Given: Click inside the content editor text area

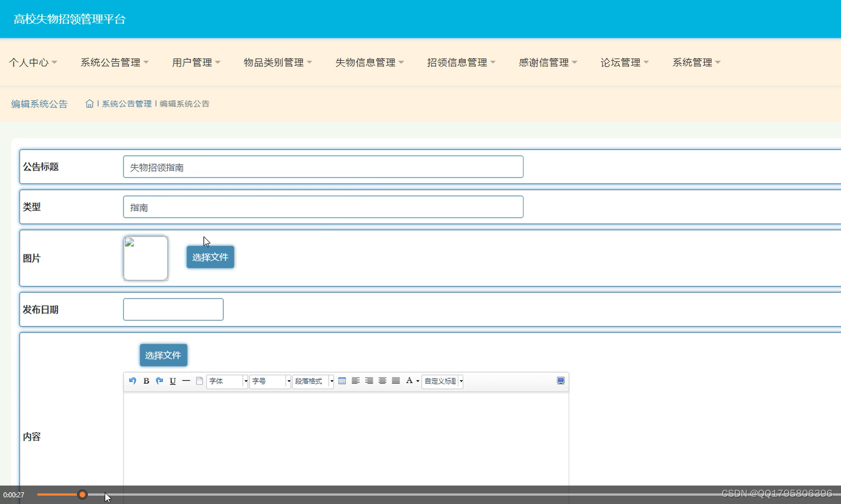Looking at the screenshot, I should [346, 440].
